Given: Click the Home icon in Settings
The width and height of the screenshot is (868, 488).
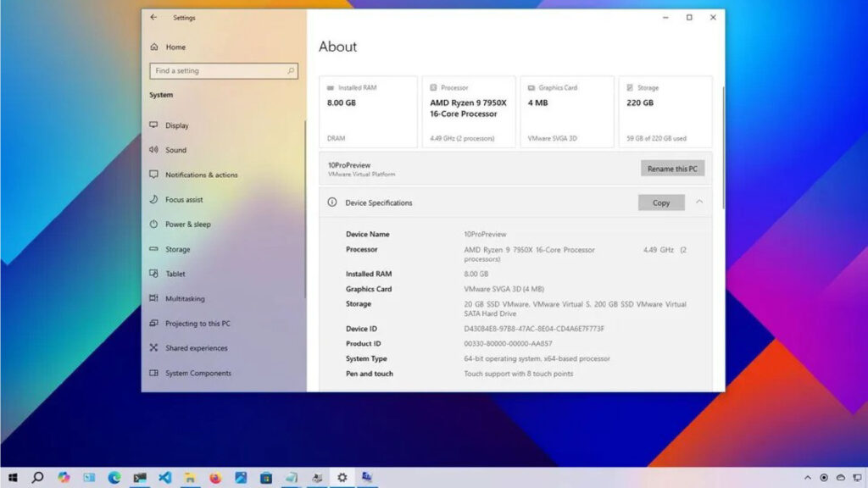Looking at the screenshot, I should pyautogui.click(x=153, y=47).
